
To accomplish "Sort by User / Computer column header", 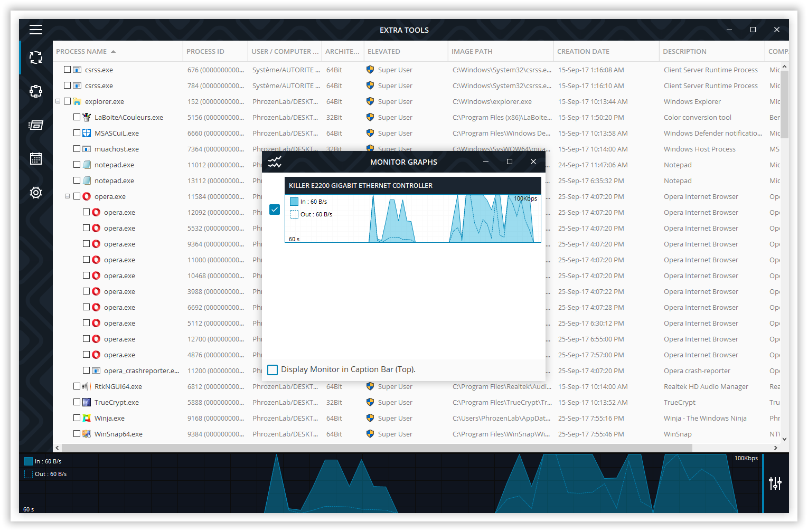I will coord(285,51).
